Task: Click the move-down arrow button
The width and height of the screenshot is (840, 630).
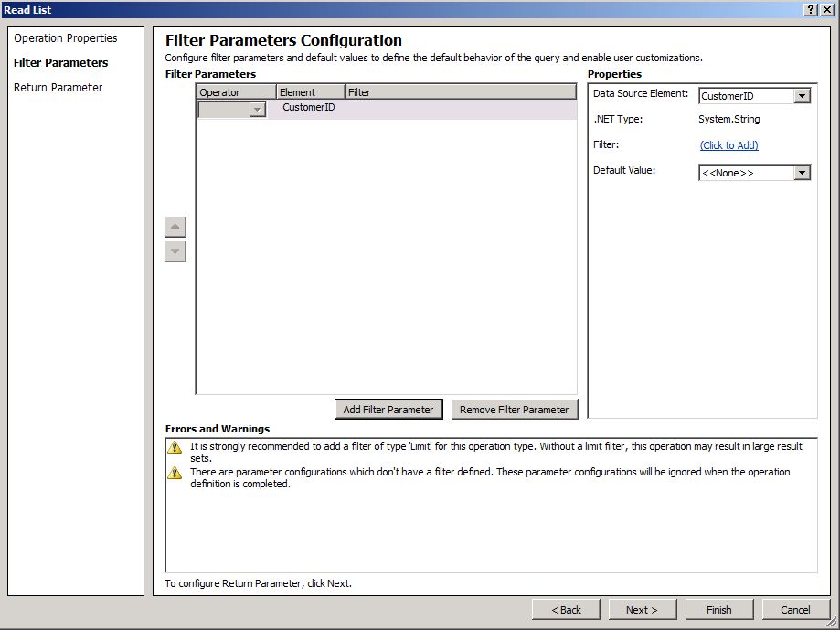Action: pos(175,251)
